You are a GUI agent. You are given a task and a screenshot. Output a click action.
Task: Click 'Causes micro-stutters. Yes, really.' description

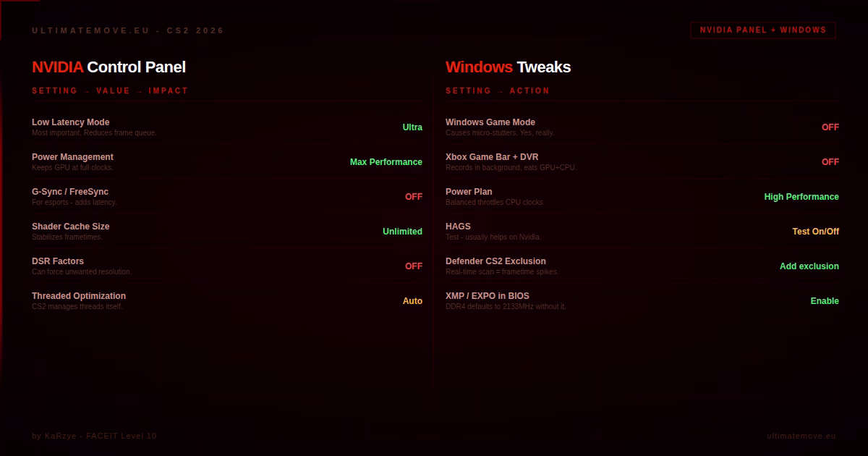500,133
